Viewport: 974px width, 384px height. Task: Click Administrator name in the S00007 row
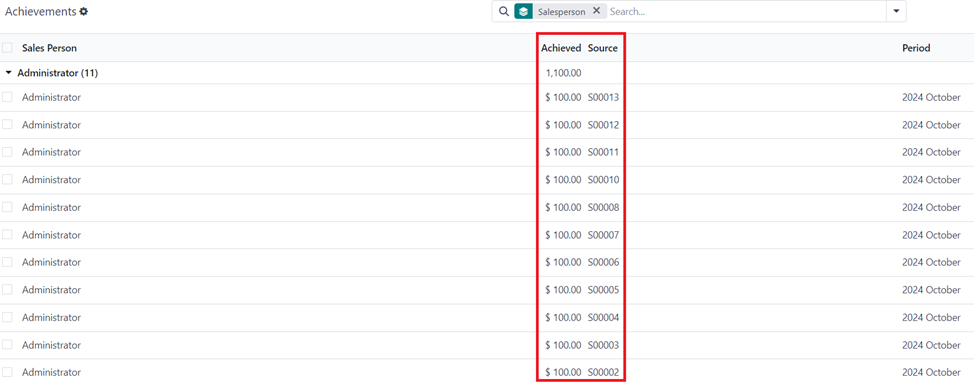point(52,234)
